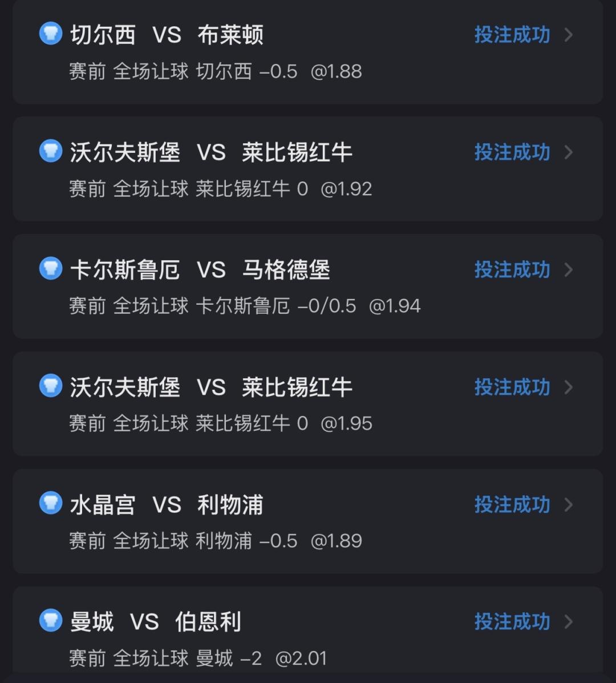The height and width of the screenshot is (683, 616).
Task: Expand the chevron of the 莱比锡红牛 @1.92 bet
Action: pos(568,152)
